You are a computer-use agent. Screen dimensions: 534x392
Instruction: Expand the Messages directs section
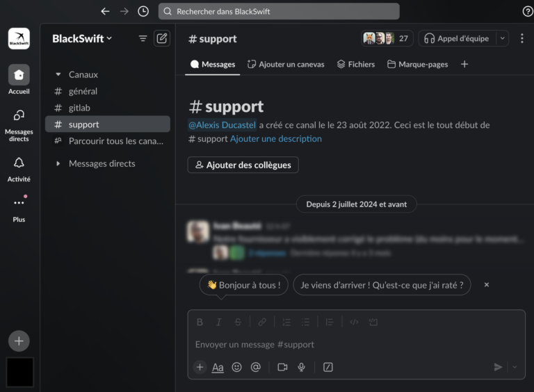tap(58, 163)
